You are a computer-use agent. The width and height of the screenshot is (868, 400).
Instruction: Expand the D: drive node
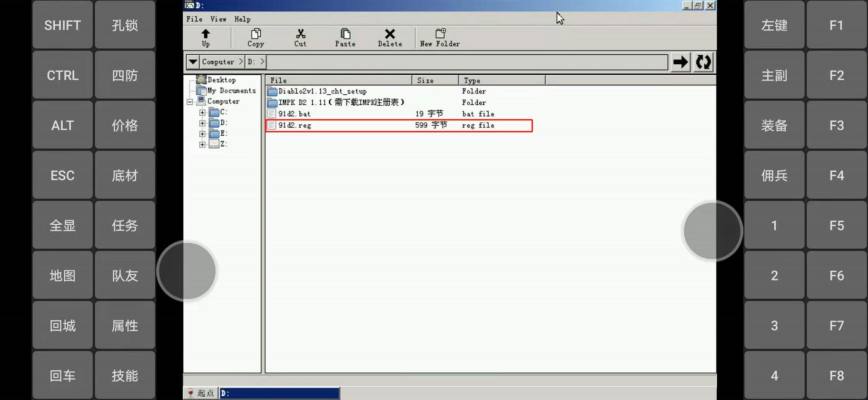[x=202, y=123]
